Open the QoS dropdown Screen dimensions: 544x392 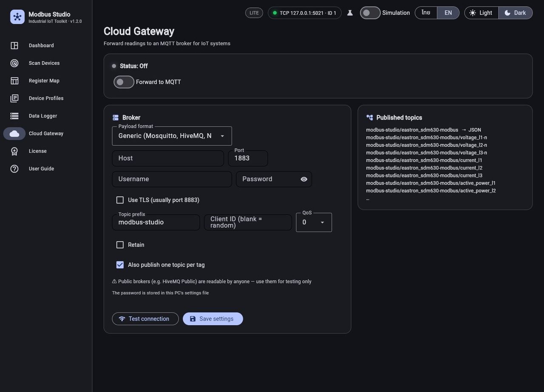click(x=314, y=222)
